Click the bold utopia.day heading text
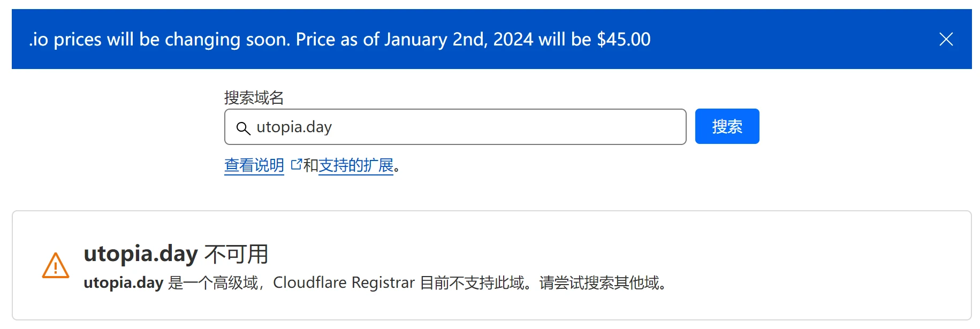 click(x=141, y=254)
